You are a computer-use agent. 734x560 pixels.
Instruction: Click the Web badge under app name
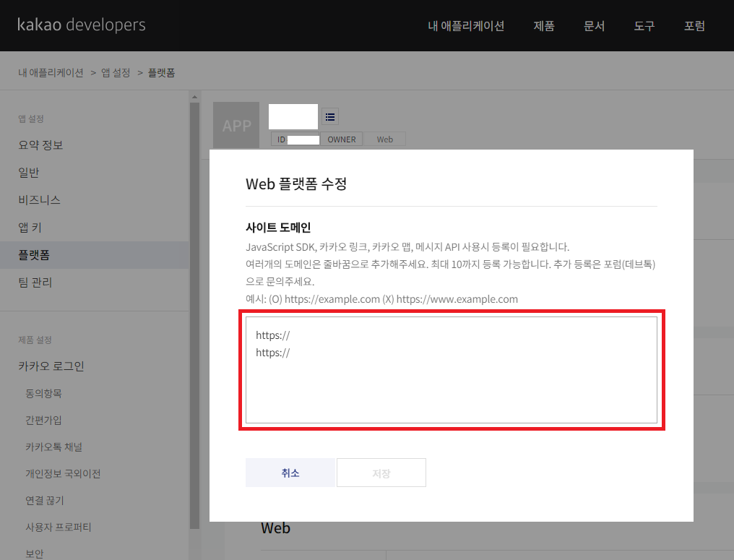[x=385, y=139]
